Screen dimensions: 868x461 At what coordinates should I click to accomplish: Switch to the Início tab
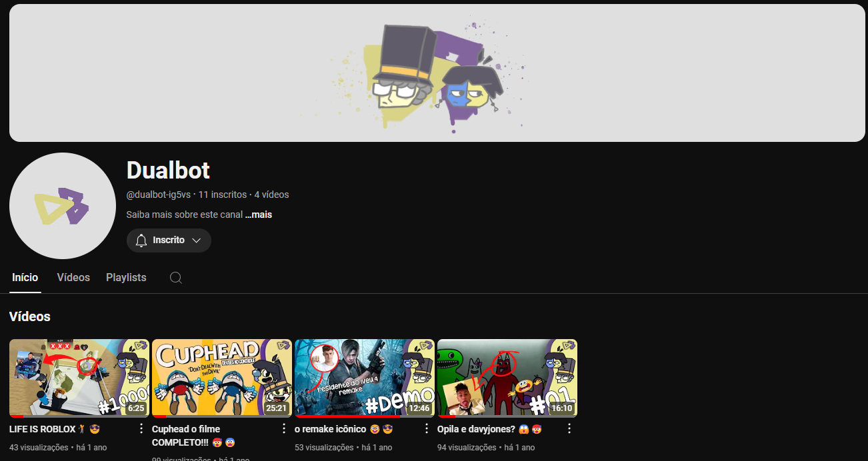[25, 277]
